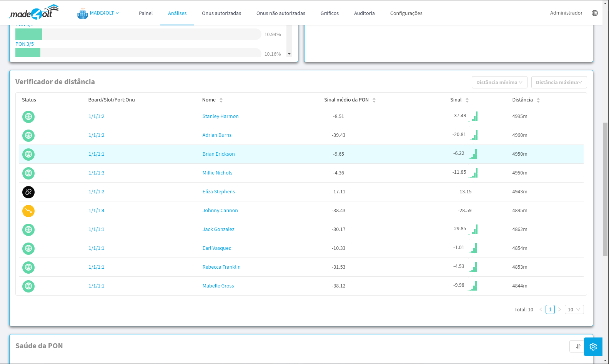
Task: Click Johnny Cannon's yellow warning status icon
Action: tap(28, 211)
